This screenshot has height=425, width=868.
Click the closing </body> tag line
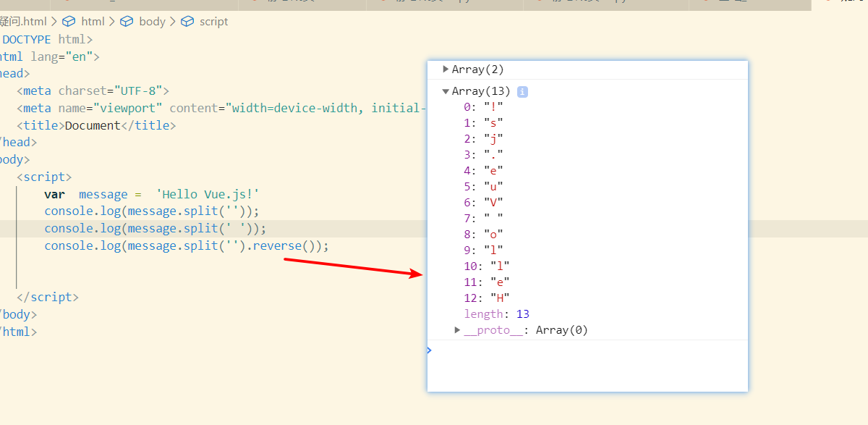coord(18,314)
